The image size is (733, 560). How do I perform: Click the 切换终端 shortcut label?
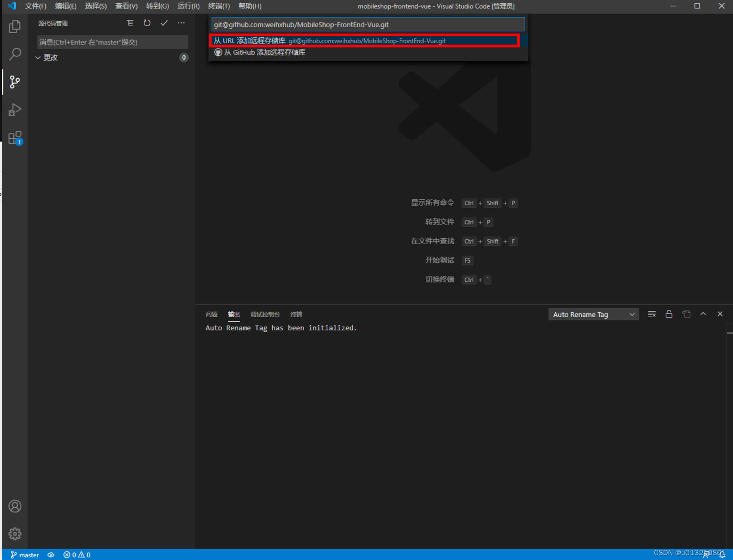(x=440, y=280)
